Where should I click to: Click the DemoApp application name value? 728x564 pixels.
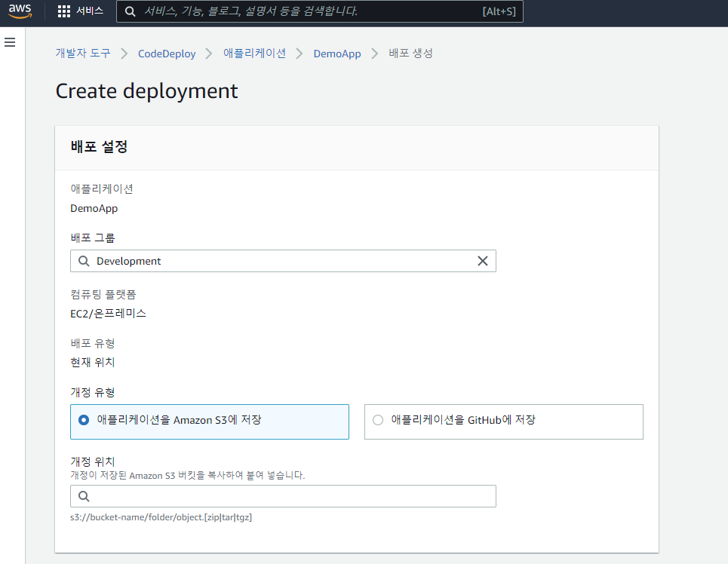[94, 208]
